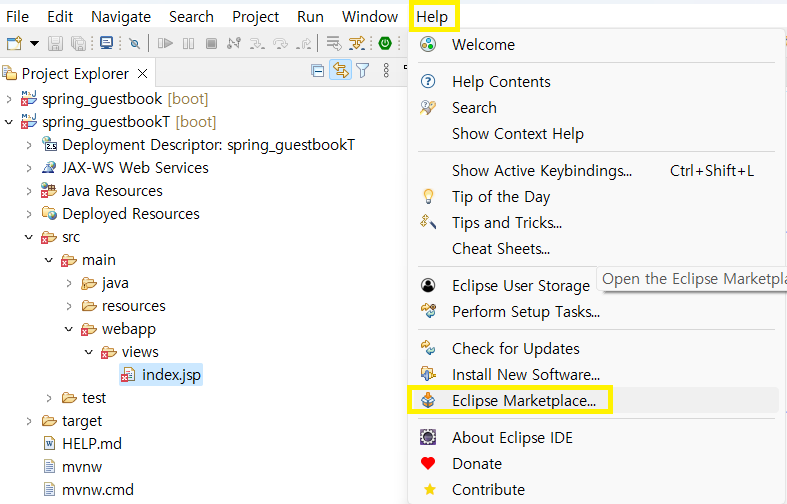Toggle Link with Editor in Project Explorer
This screenshot has height=504, width=787.
click(x=340, y=70)
